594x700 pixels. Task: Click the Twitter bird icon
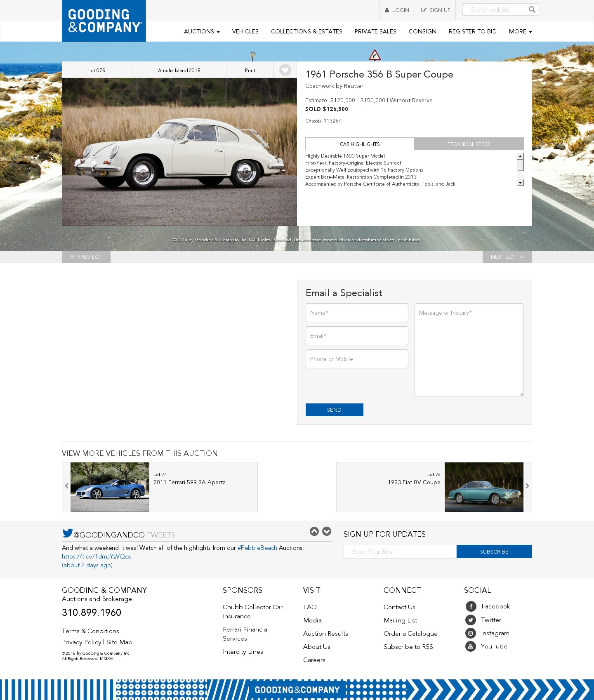68,533
